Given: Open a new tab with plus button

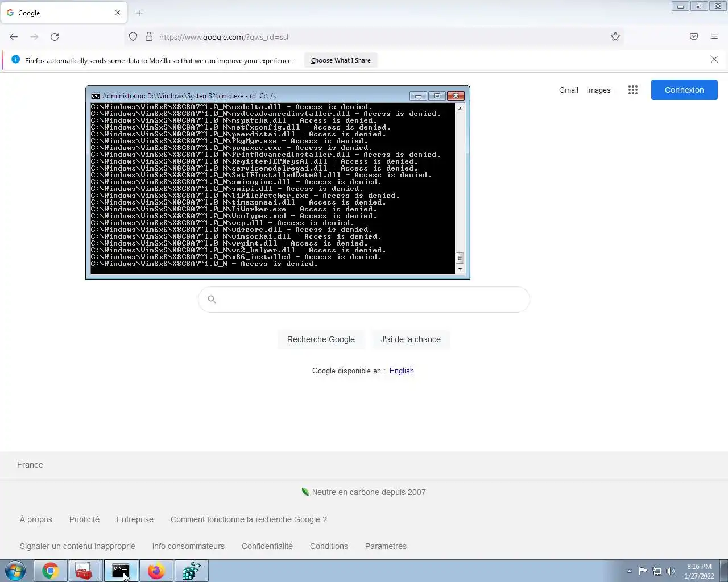Looking at the screenshot, I should click(x=139, y=13).
